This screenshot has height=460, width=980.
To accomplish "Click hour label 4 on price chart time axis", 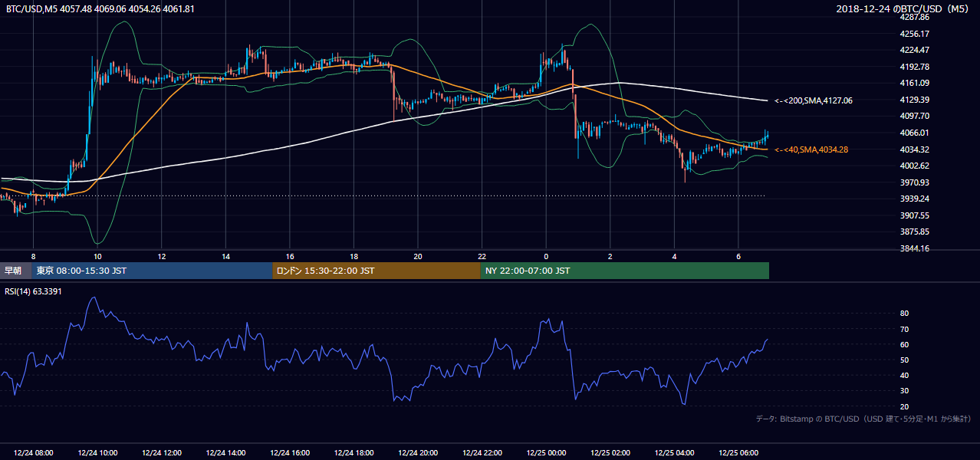I will [674, 256].
